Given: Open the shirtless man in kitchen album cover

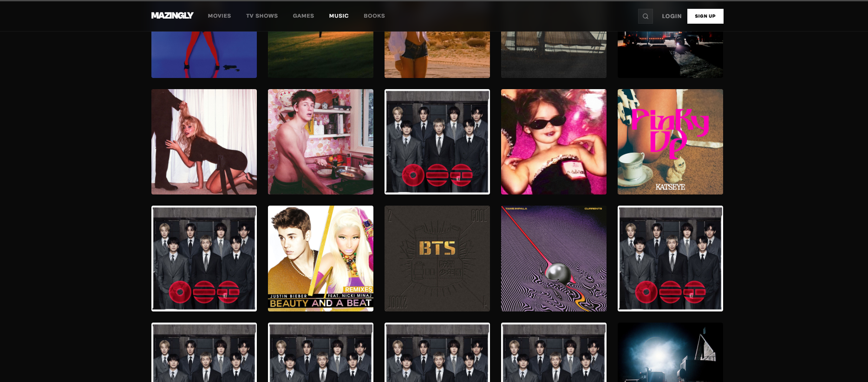Looking at the screenshot, I should coord(320,142).
